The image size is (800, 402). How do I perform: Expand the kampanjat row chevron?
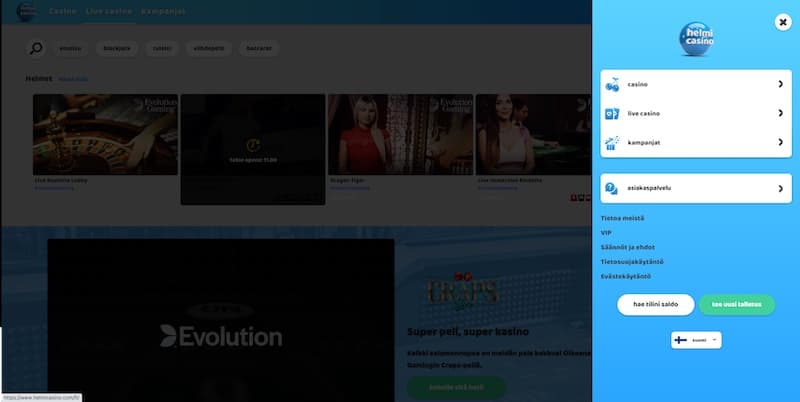point(780,142)
